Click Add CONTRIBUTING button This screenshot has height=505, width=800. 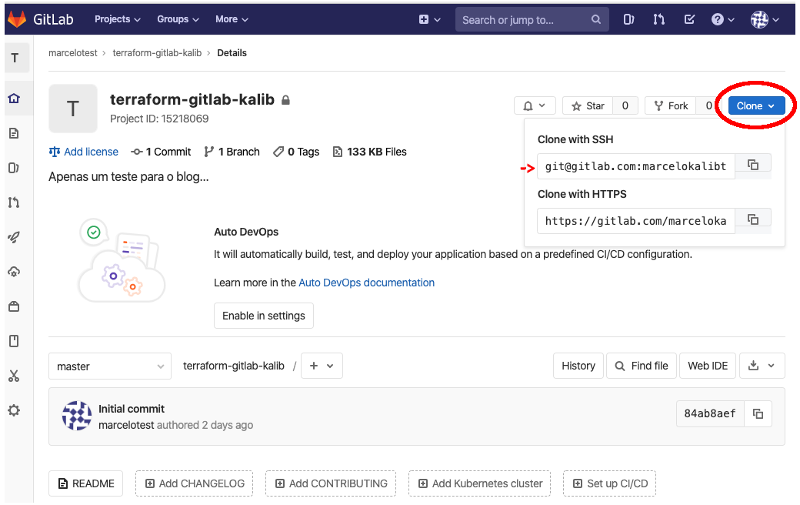[x=331, y=483]
